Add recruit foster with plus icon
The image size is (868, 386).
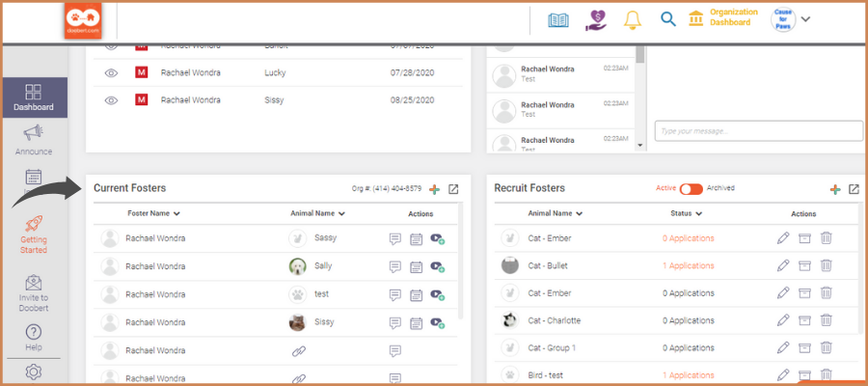coord(835,189)
